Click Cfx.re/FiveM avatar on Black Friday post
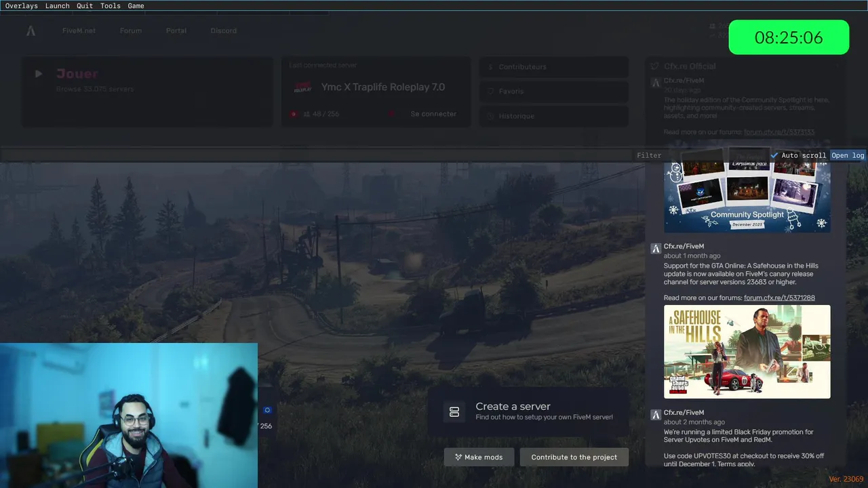 (x=656, y=415)
